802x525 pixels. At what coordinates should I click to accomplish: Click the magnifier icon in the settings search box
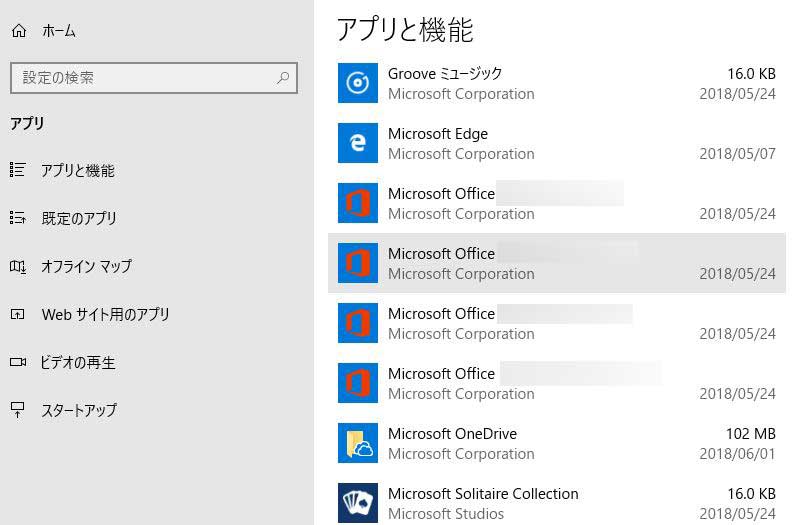point(283,78)
